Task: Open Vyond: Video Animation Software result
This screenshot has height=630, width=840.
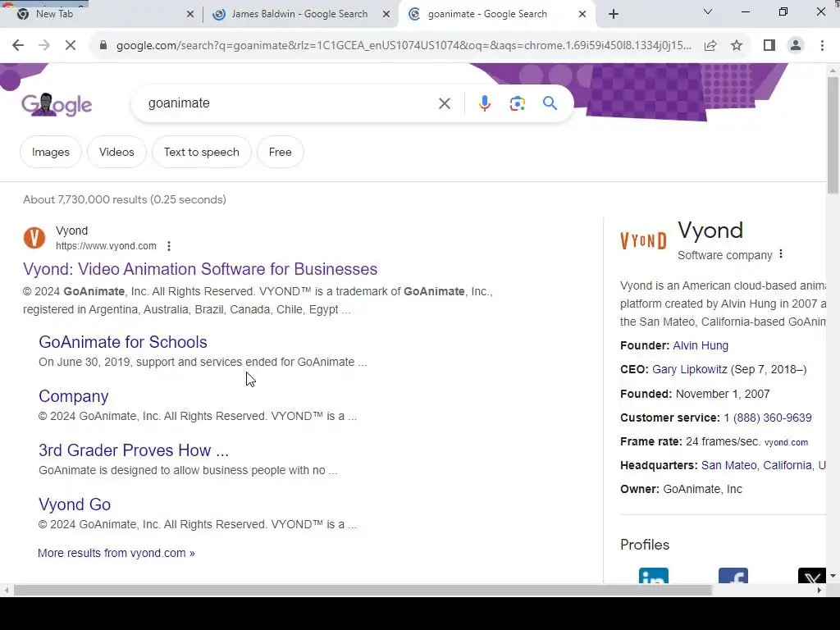Action: tap(200, 269)
